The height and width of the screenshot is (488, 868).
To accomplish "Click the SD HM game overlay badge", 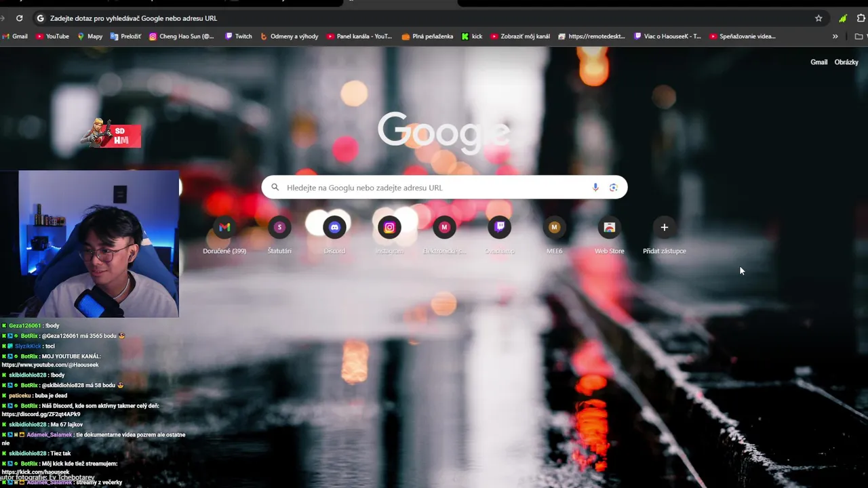I will click(x=111, y=134).
